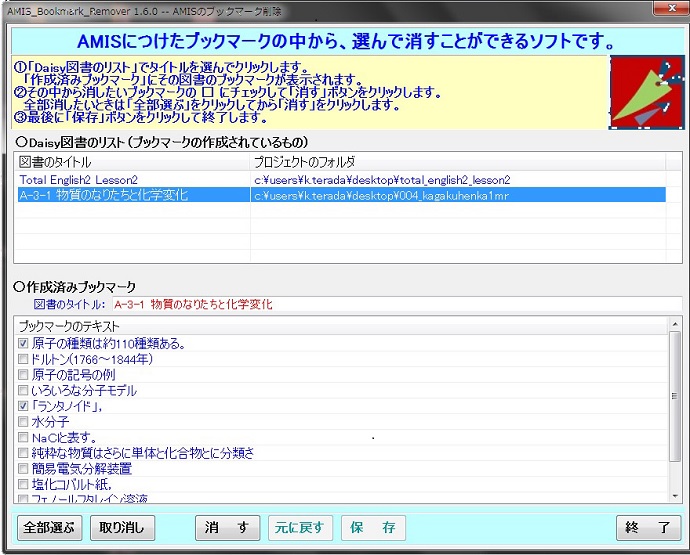Image resolution: width=690 pixels, height=555 pixels.
Task: Click the プロジェクトのフォルダ column header
Action: point(458,162)
